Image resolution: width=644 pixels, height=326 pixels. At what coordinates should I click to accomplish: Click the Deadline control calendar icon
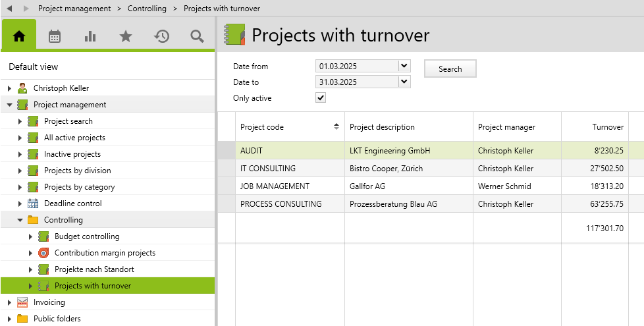click(33, 204)
